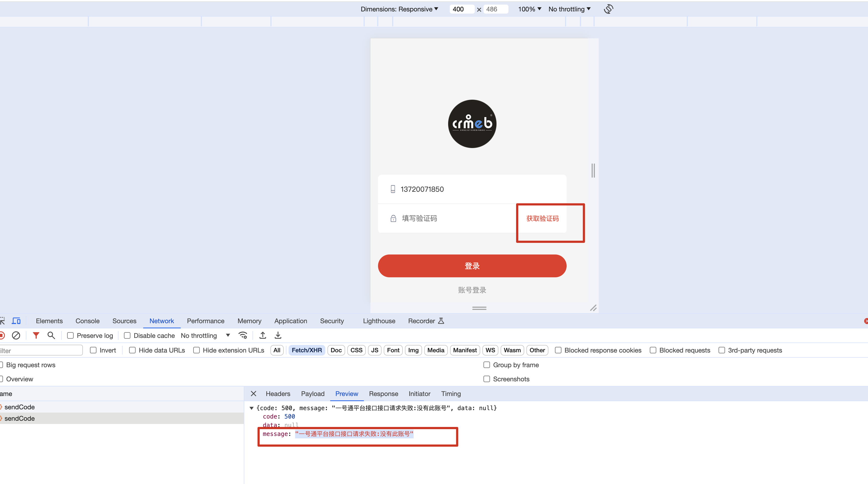Open the Console tab
The height and width of the screenshot is (484, 868).
(88, 321)
